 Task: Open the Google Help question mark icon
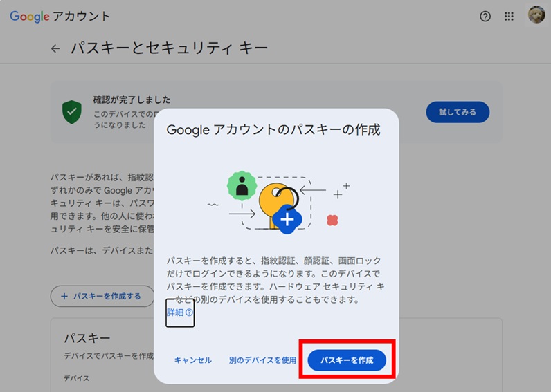(485, 17)
